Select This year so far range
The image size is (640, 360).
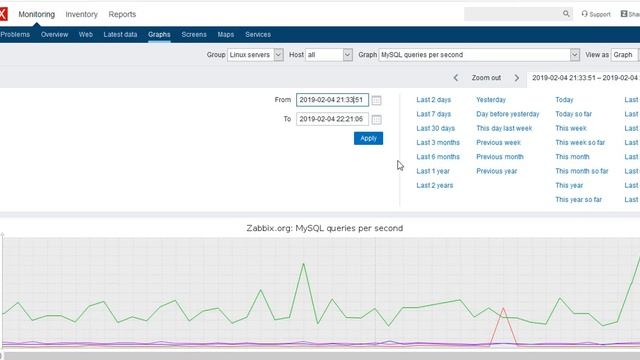pos(578,200)
